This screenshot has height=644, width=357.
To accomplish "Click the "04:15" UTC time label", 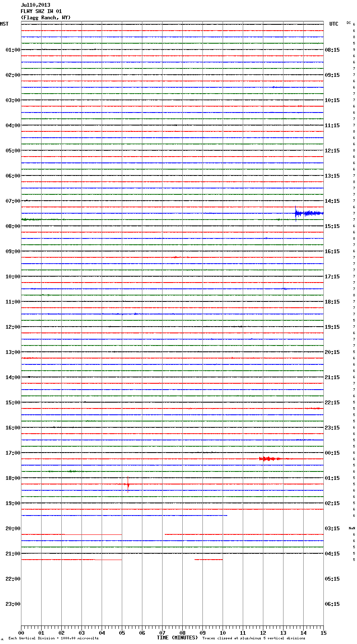I will pyautogui.click(x=332, y=554).
